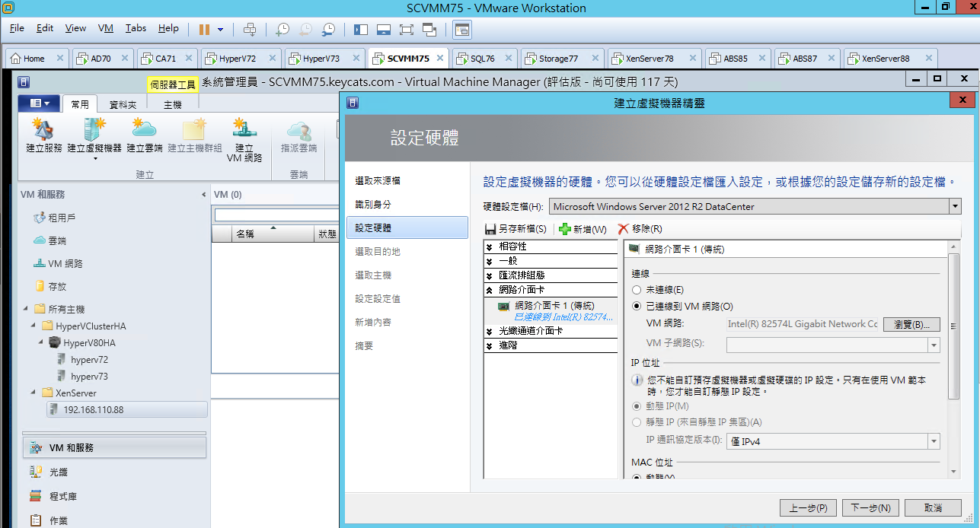The width and height of the screenshot is (980, 528).
Task: Select the 未連線(E) radio button
Action: (637, 290)
